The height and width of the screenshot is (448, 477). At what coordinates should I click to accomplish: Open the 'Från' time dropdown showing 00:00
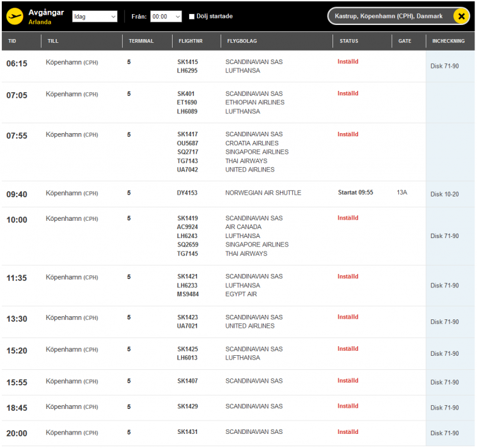[166, 17]
